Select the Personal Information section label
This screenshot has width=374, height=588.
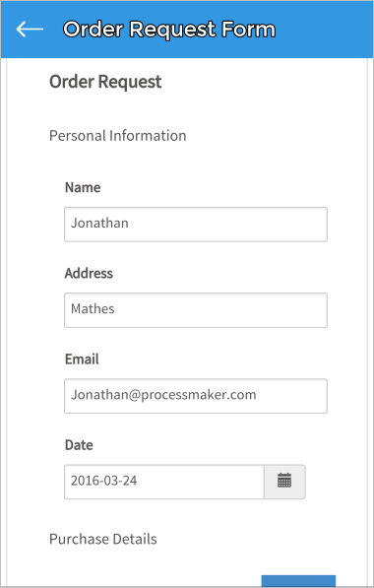click(x=118, y=136)
